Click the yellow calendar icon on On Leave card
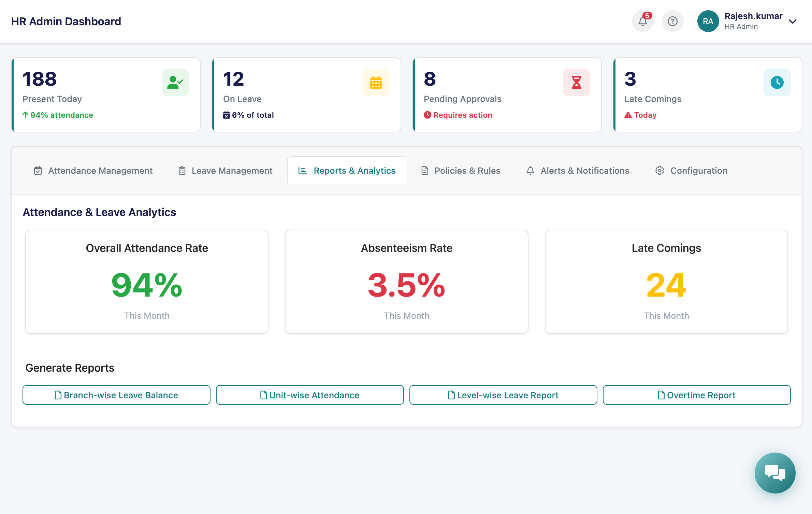The height and width of the screenshot is (514, 812). [x=376, y=82]
